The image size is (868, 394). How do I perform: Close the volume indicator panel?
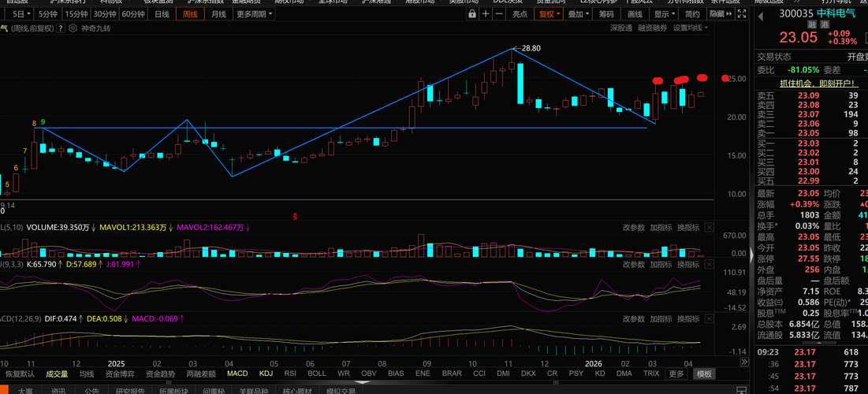(708, 228)
